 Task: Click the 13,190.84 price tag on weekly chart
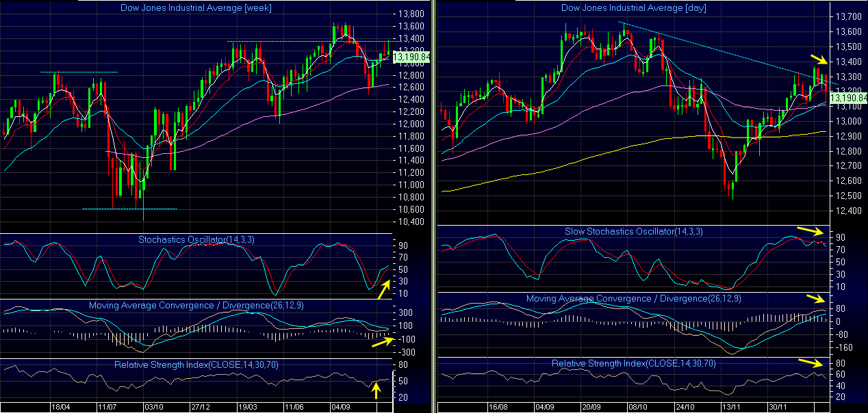coord(411,57)
